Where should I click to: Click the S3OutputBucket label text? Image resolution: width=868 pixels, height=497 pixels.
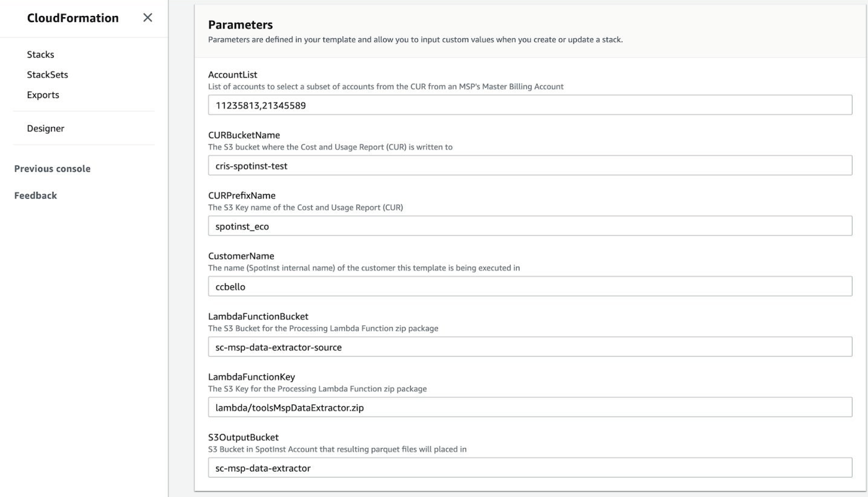pyautogui.click(x=243, y=437)
